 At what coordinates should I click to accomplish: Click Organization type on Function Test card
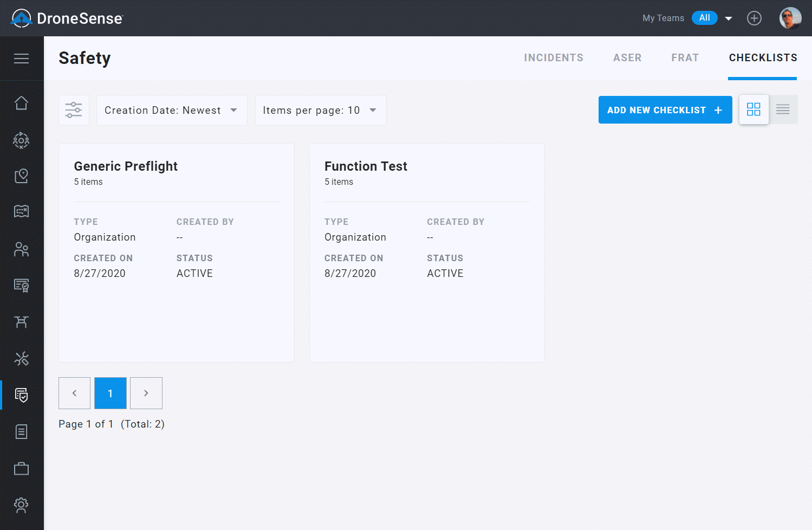coord(355,237)
